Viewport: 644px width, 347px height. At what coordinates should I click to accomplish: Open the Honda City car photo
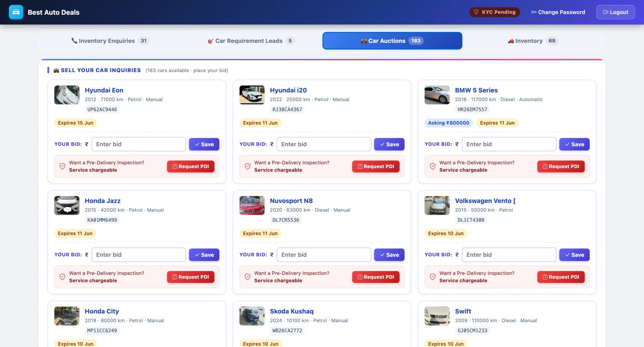(x=67, y=316)
